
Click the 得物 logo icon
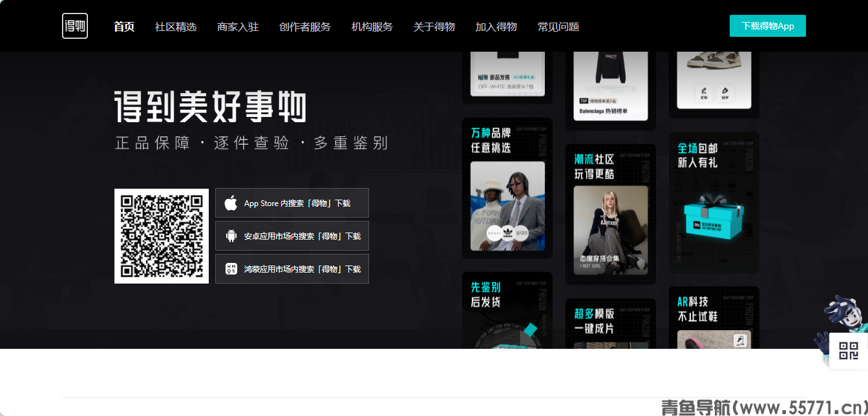coord(75,26)
